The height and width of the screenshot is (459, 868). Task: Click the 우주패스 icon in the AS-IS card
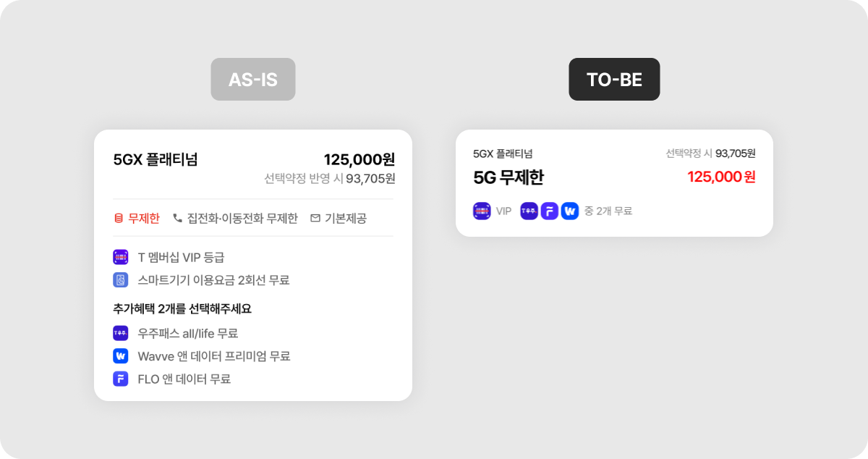119,332
